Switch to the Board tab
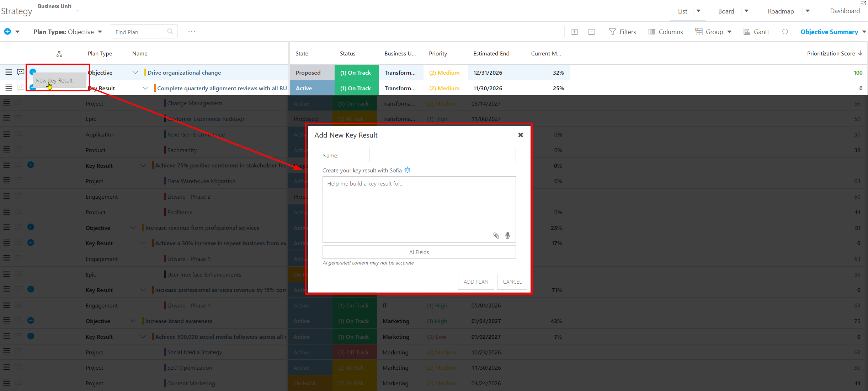This screenshot has height=391, width=868. click(x=726, y=11)
